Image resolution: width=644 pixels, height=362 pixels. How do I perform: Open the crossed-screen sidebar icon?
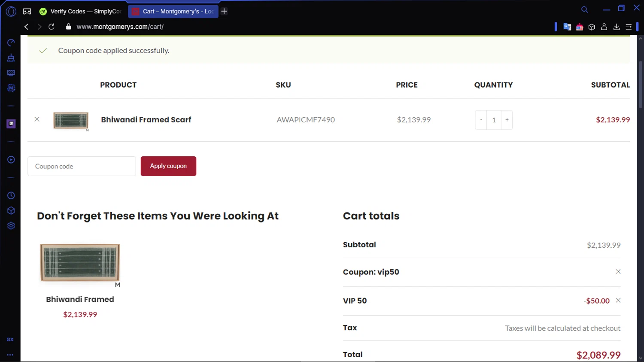(11, 73)
